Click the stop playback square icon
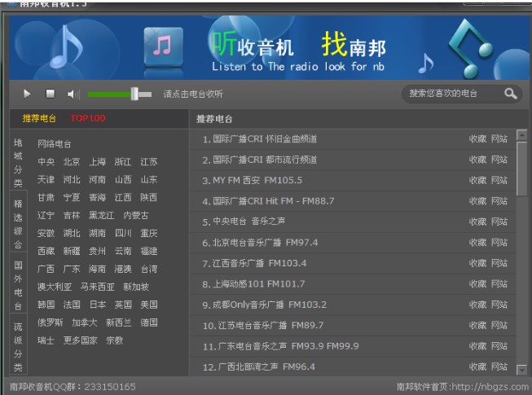532x395 pixels. point(50,94)
